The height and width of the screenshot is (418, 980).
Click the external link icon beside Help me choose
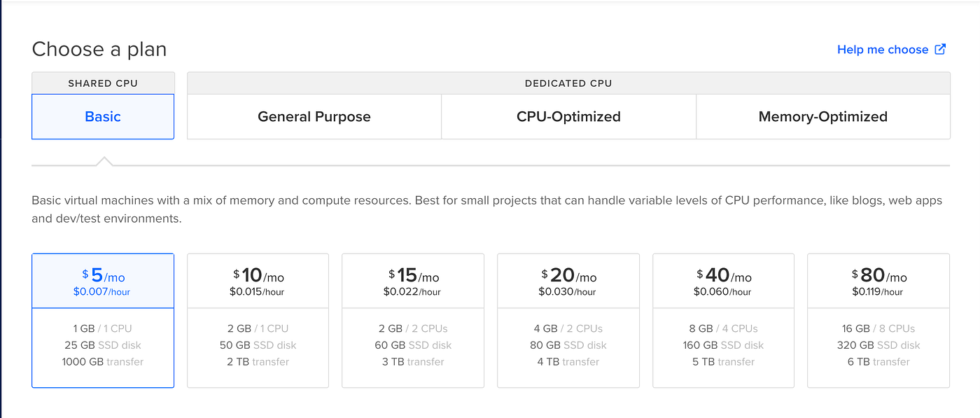coord(941,49)
